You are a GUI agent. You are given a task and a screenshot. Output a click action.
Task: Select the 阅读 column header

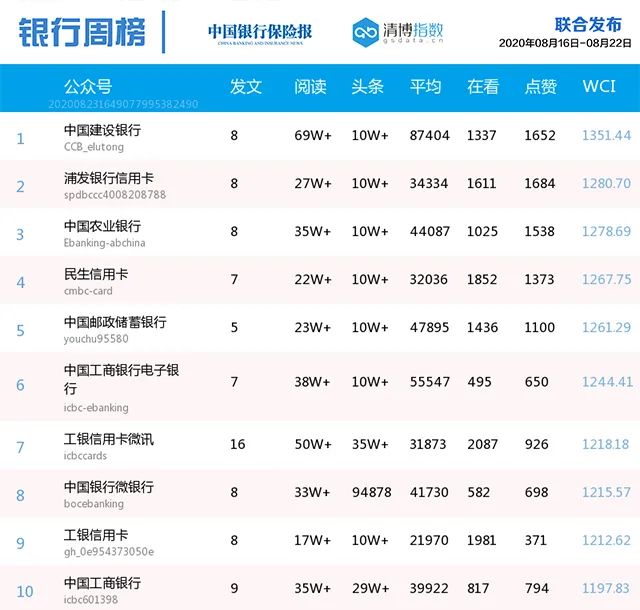[310, 87]
